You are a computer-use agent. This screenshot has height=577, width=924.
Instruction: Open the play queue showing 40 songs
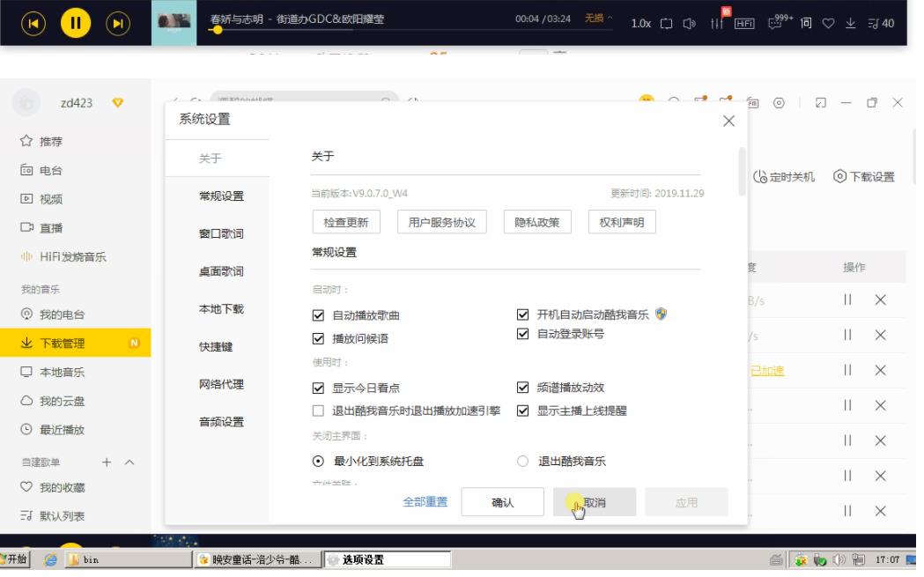point(881,22)
